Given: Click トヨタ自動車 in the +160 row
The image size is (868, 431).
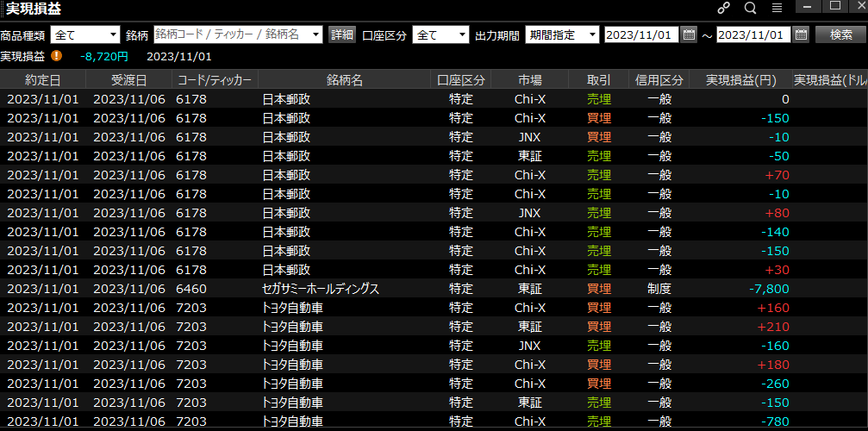Looking at the screenshot, I should coord(292,308).
